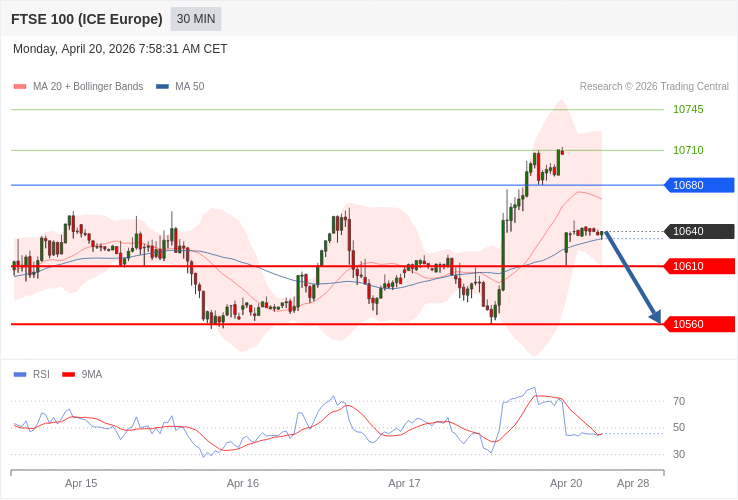Click the black 10640 current price tag
Screen dimensions: 738x500
point(699,231)
